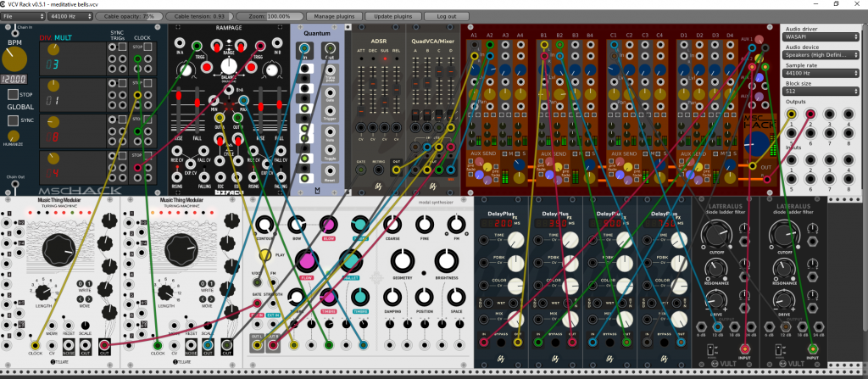This screenshot has width=868, height=379.
Task: Click LENGTH knob on left Turing Machine
Action: 43,293
